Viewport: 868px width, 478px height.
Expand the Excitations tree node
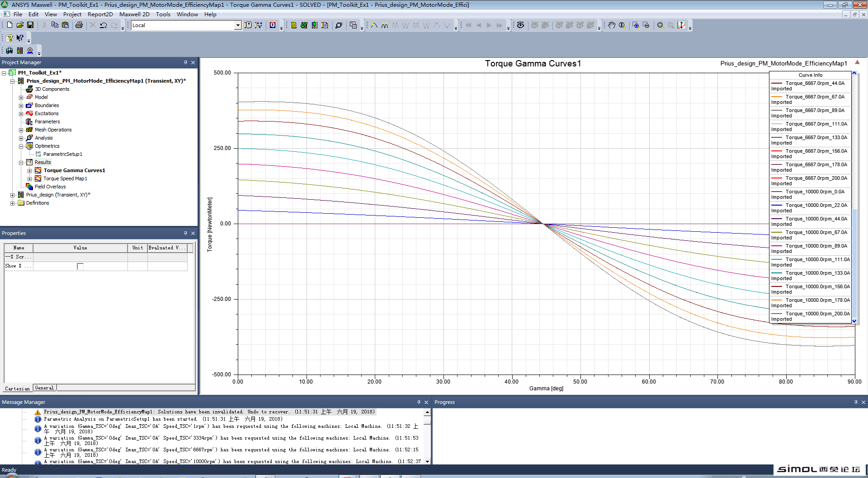click(x=21, y=114)
